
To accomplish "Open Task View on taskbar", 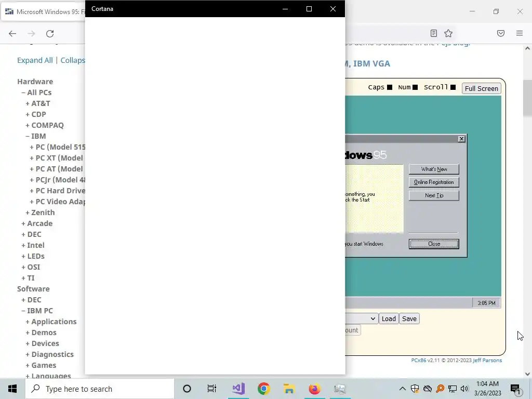I will point(212,389).
